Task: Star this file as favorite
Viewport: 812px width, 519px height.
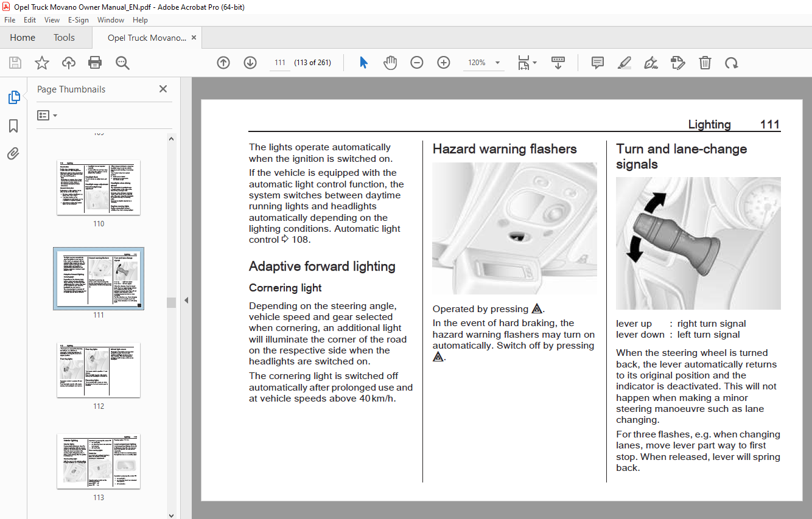Action: pos(41,63)
